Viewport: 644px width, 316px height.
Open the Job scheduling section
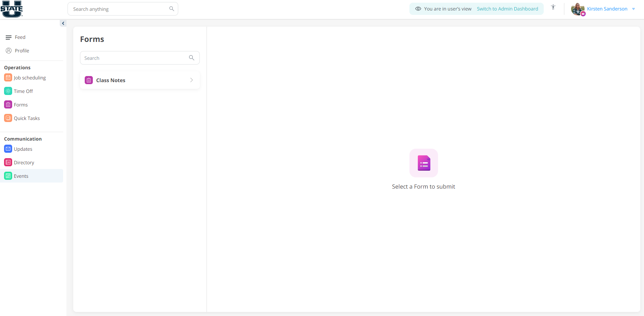(8, 77)
